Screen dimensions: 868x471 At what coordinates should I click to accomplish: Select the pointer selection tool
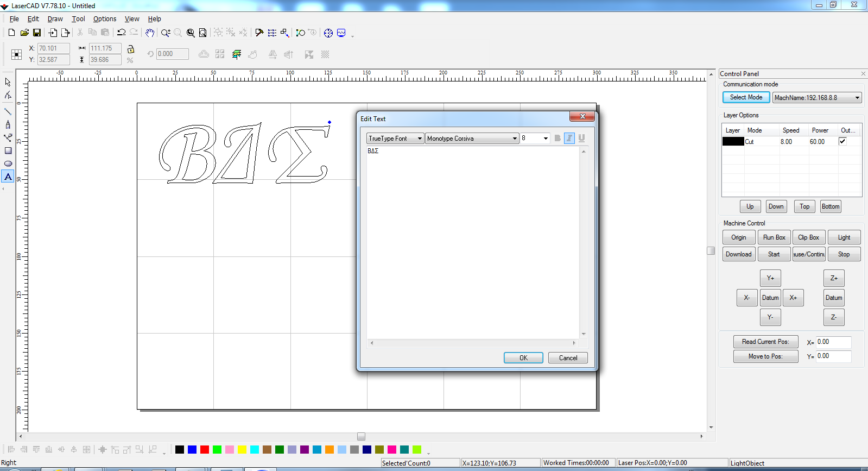tap(8, 82)
